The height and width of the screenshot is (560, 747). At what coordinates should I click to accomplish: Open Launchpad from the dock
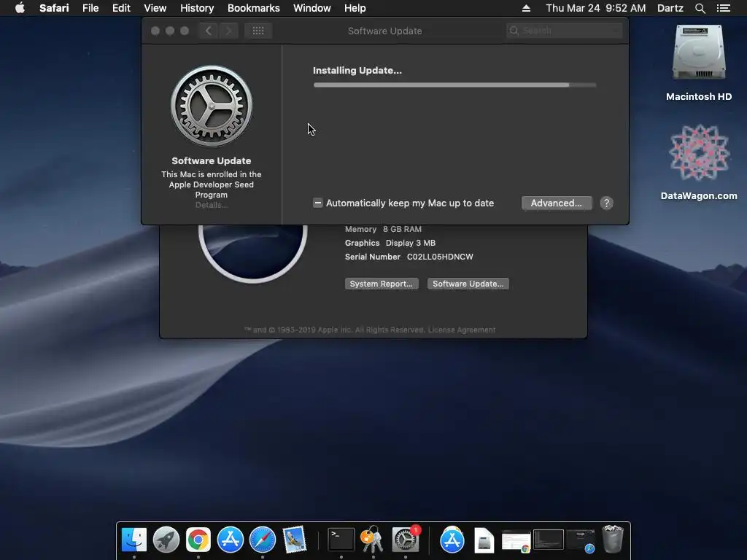tap(166, 540)
